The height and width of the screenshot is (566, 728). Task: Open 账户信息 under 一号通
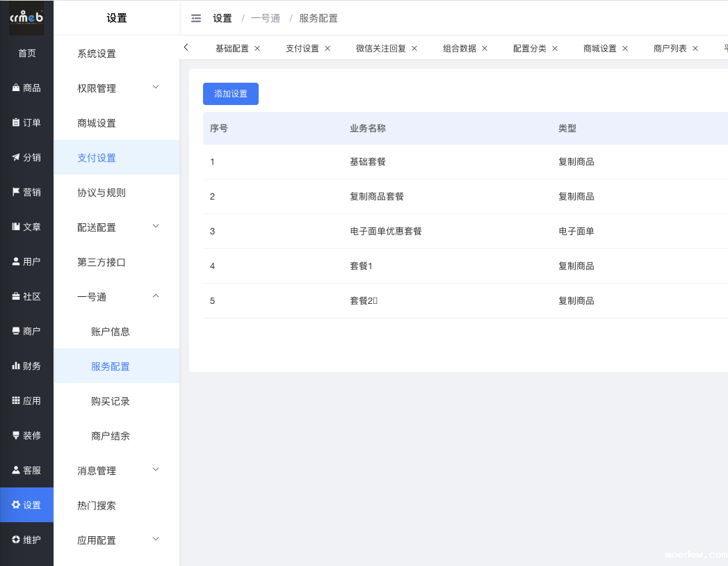pos(111,332)
